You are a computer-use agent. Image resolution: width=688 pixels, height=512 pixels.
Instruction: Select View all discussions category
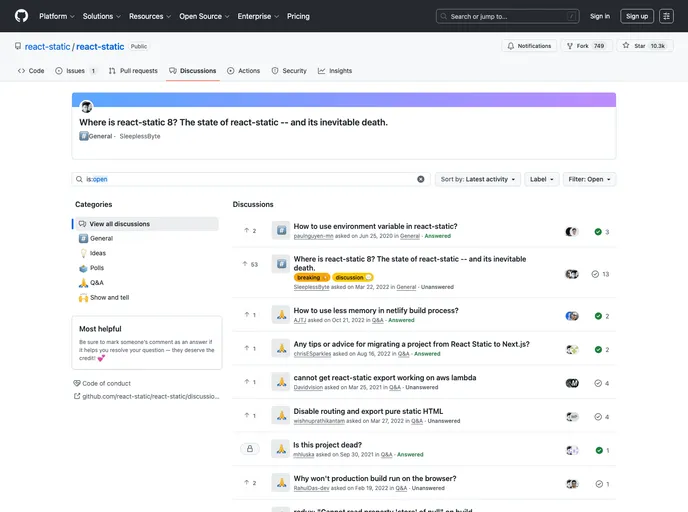[x=147, y=224]
